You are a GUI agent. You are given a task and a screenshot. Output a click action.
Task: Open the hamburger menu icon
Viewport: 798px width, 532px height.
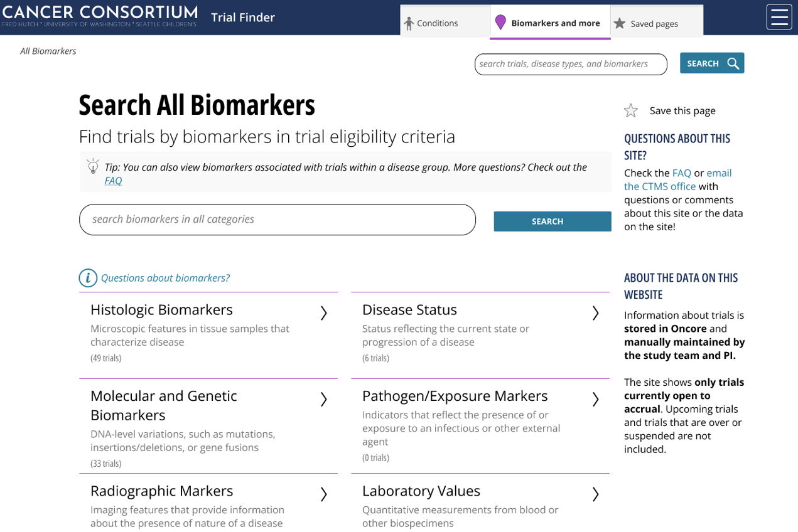tap(779, 17)
